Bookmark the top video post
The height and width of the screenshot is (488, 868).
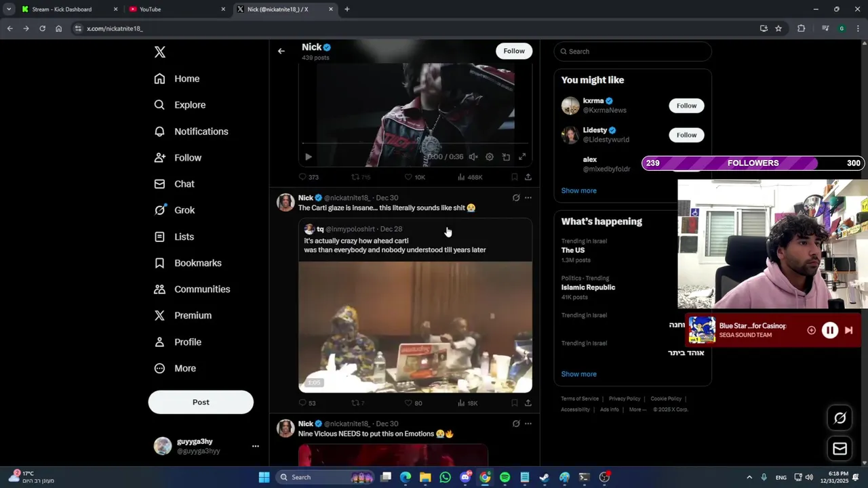pyautogui.click(x=515, y=177)
